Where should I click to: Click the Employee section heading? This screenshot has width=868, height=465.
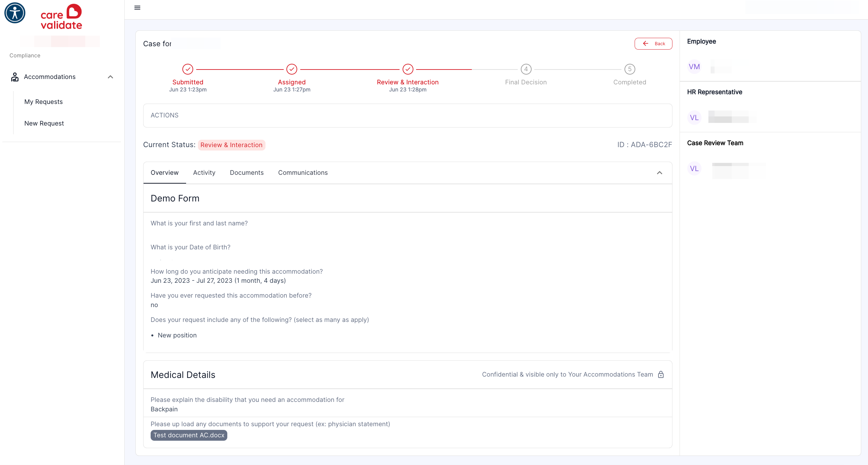[x=701, y=42]
